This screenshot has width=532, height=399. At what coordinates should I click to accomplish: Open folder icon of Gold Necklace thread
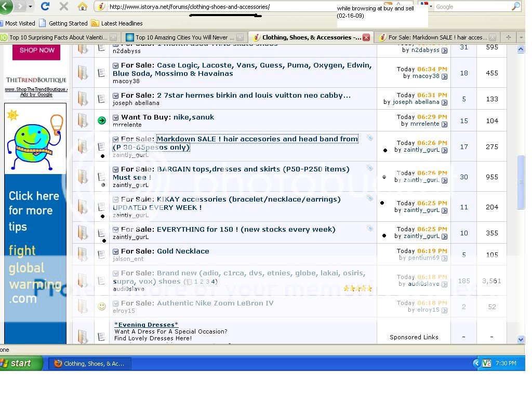tap(83, 254)
